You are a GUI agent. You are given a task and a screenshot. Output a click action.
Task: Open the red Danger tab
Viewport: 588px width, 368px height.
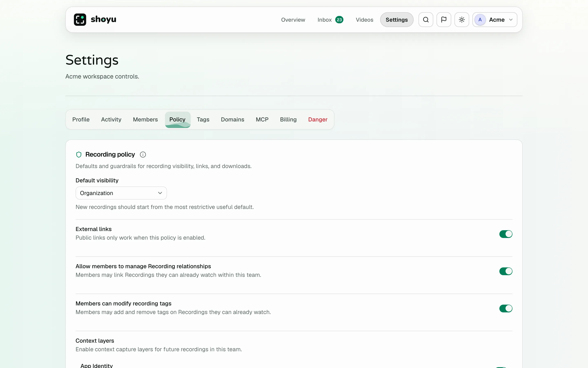pyautogui.click(x=317, y=120)
